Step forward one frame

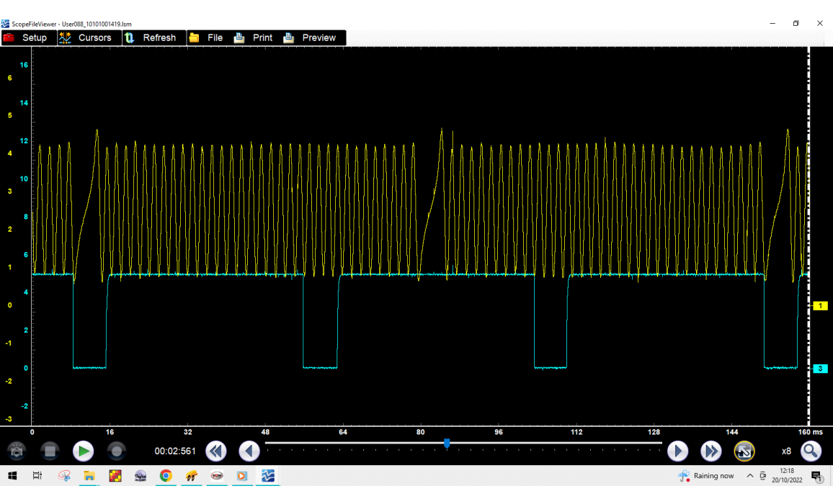677,451
